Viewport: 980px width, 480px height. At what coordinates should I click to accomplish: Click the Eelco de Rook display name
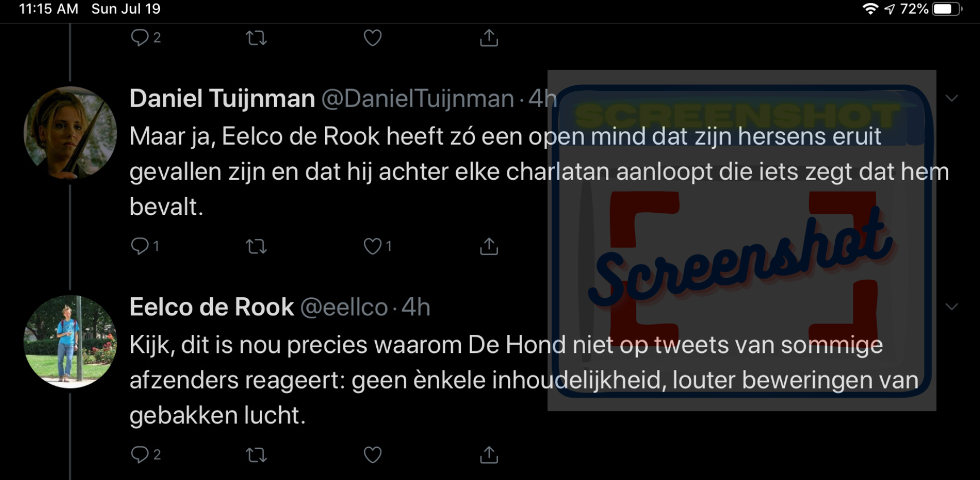pyautogui.click(x=212, y=307)
